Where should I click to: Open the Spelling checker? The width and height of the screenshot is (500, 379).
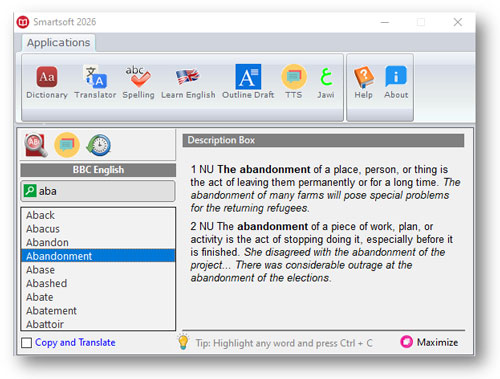138,82
